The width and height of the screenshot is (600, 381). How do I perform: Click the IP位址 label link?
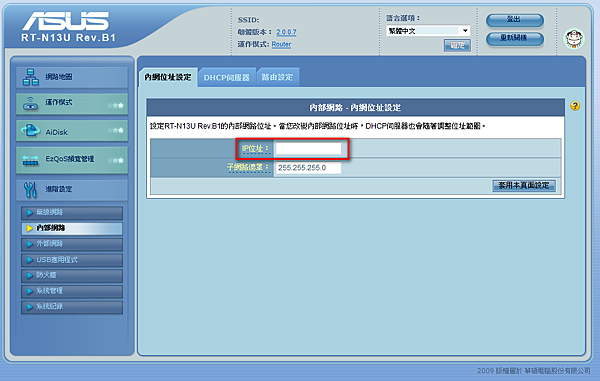(255, 148)
